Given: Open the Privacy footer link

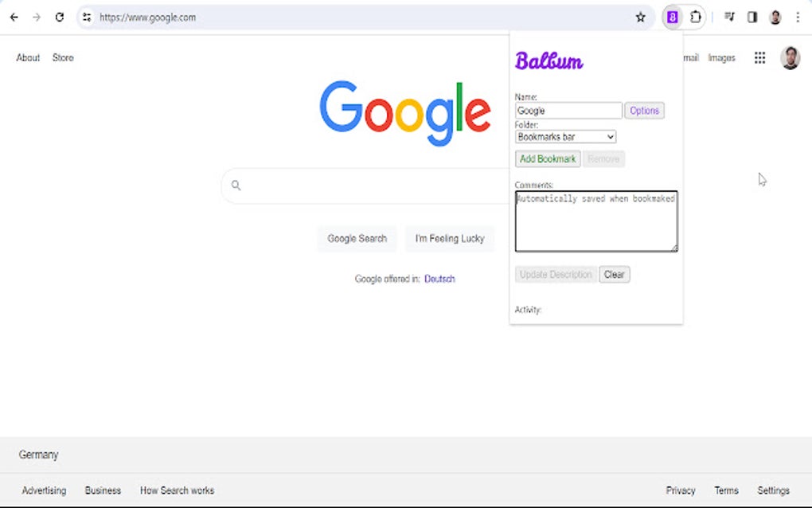Looking at the screenshot, I should 681,490.
